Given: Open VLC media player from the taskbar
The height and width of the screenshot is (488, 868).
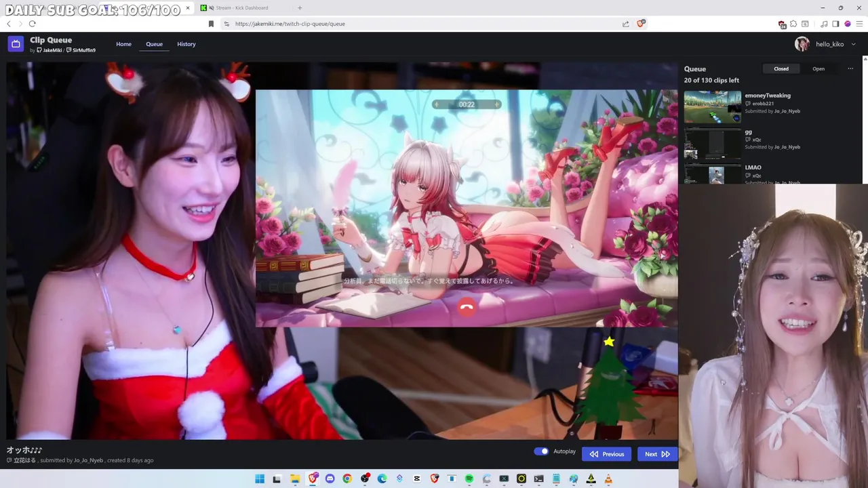Looking at the screenshot, I should [x=608, y=479].
